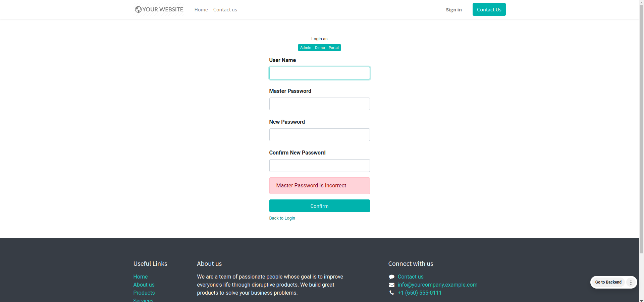Click the Sign in link
644x302 pixels.
pyautogui.click(x=453, y=10)
